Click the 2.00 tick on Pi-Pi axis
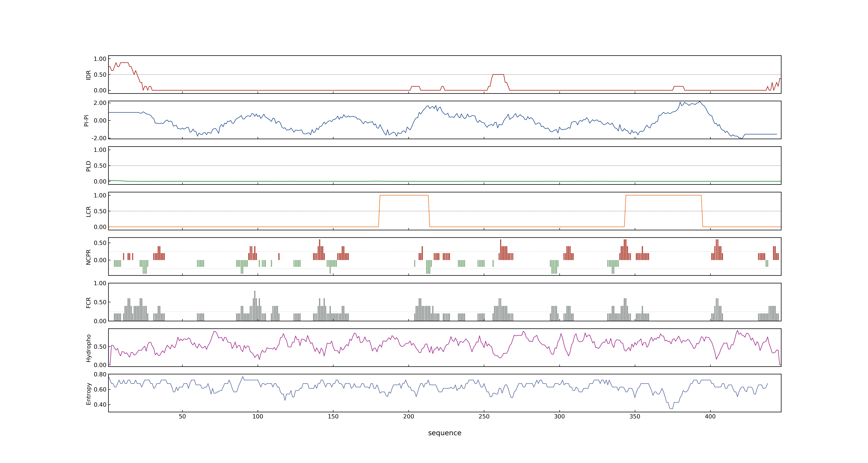 (x=100, y=103)
